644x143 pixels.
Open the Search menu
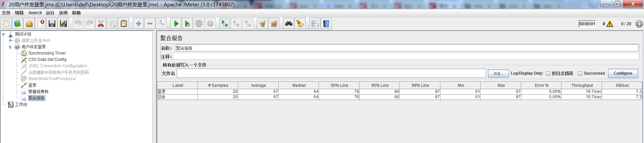point(35,13)
